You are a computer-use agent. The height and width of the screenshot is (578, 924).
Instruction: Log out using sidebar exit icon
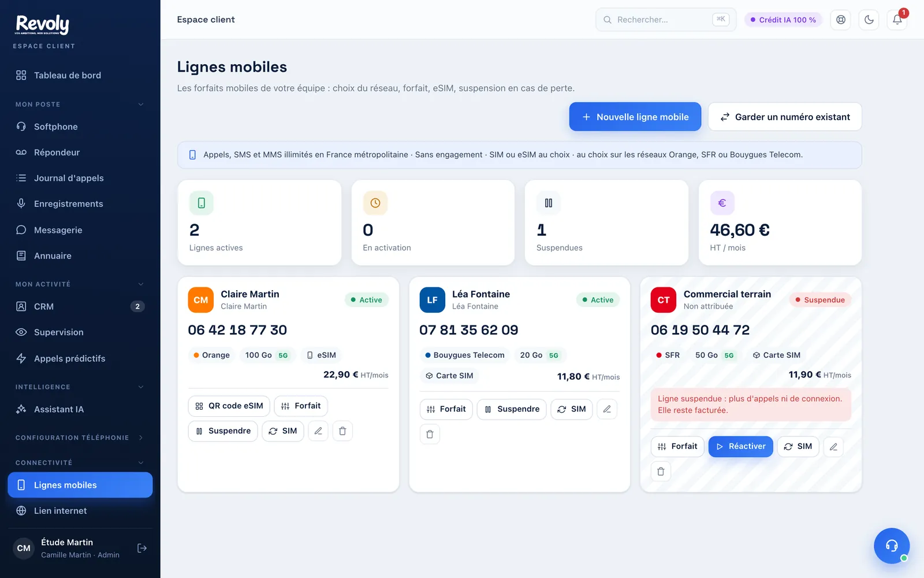tap(142, 548)
